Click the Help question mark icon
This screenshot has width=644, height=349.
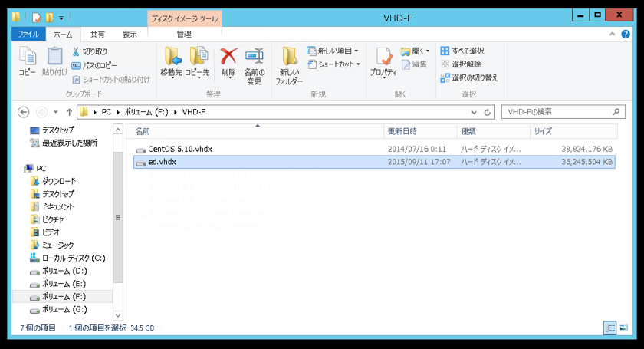pos(626,34)
